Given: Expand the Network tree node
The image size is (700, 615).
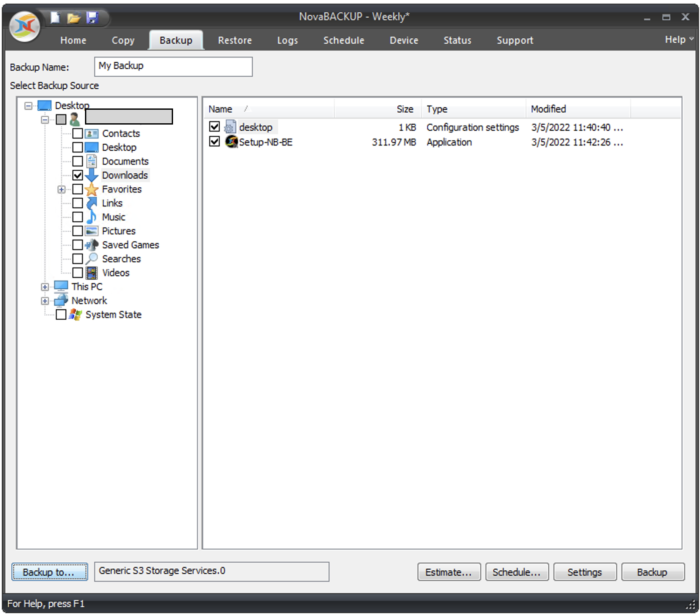Looking at the screenshot, I should tap(45, 301).
